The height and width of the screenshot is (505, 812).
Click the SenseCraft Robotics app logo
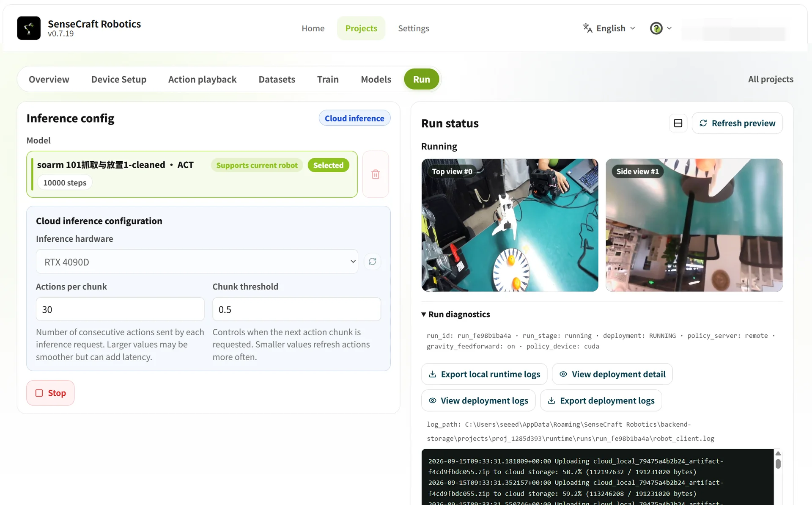[x=29, y=28]
